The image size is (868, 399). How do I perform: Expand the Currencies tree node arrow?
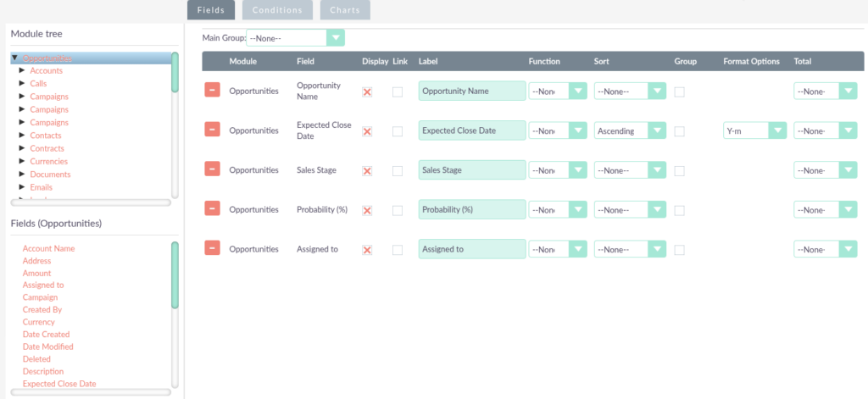[x=22, y=161]
